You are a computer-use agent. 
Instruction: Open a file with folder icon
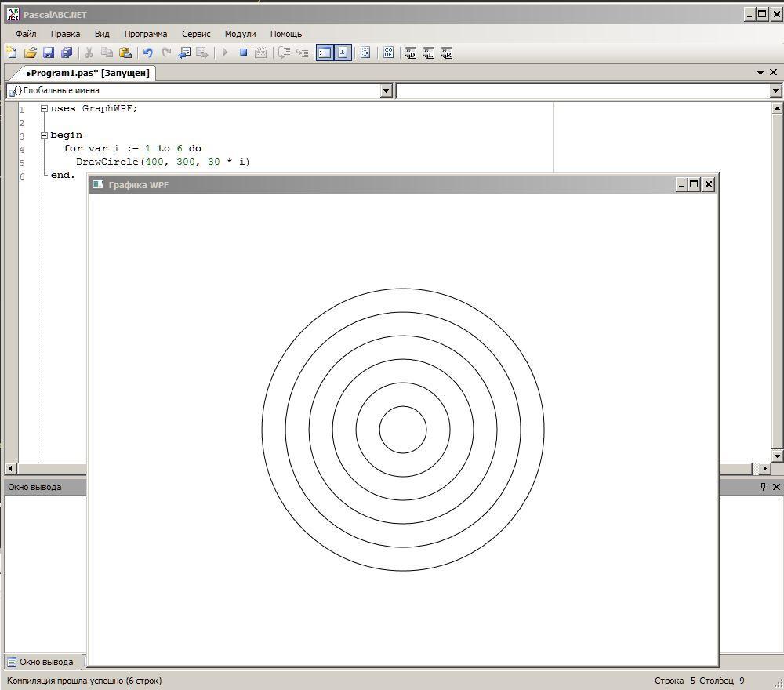pyautogui.click(x=30, y=53)
